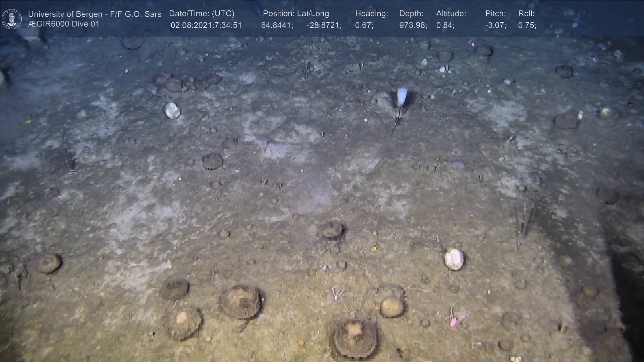Screen dimensions: 644x362
Task: Click the Depth label
Action: click(411, 14)
